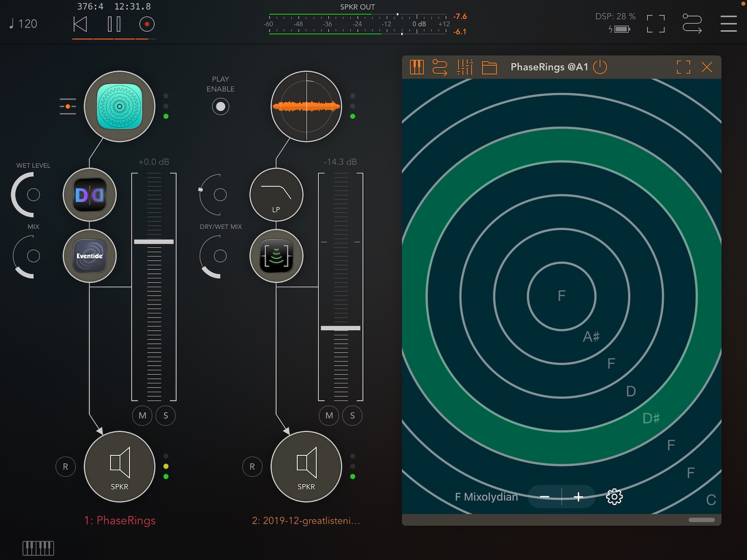The height and width of the screenshot is (560, 747).
Task: Click the plus button beside F Mixolydian
Action: [x=578, y=497]
